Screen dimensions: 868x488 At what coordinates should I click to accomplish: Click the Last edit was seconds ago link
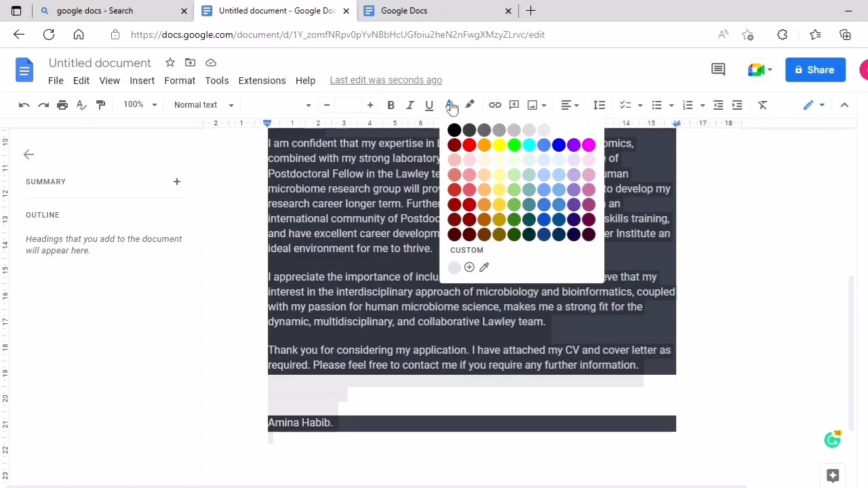[385, 80]
